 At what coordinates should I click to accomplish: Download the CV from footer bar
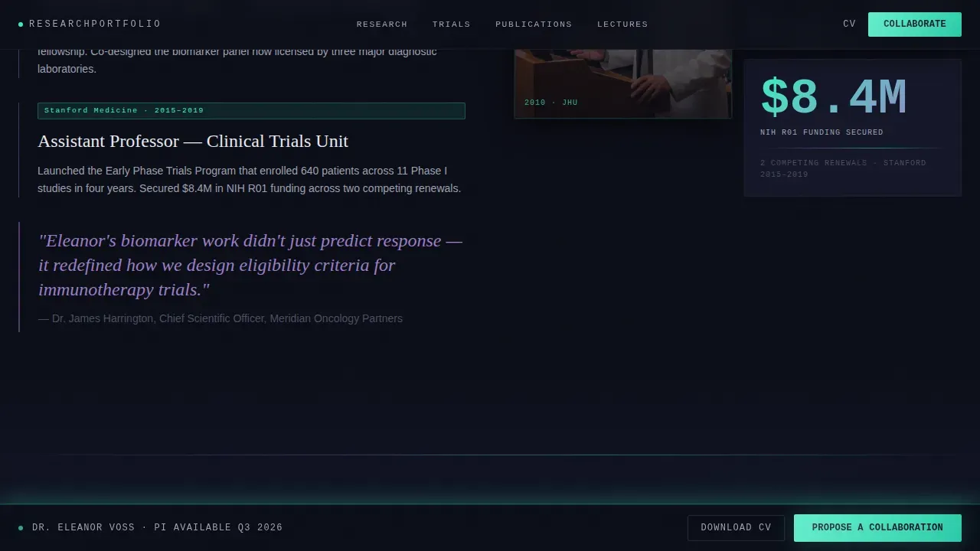[736, 528]
